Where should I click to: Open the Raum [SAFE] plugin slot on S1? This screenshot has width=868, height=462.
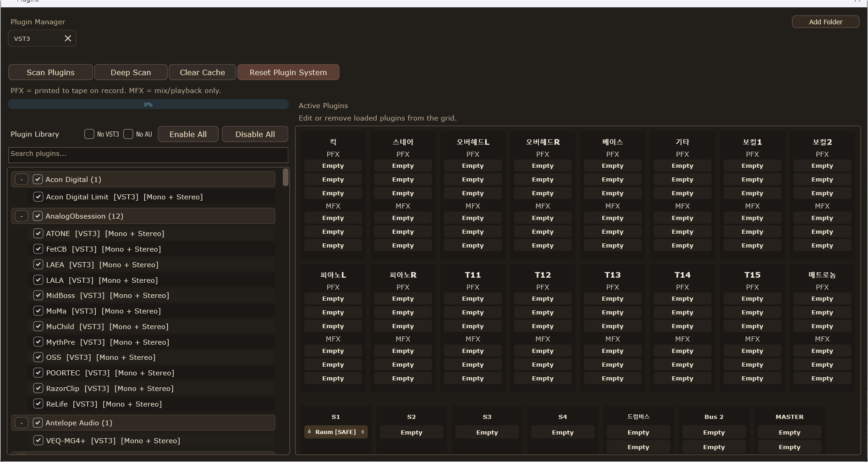click(335, 432)
